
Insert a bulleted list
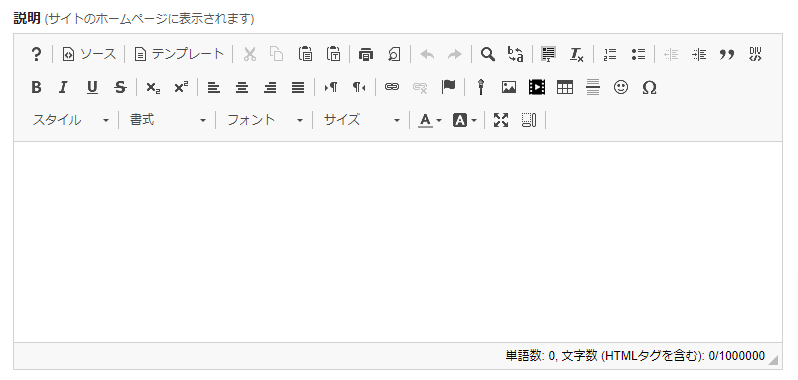638,54
